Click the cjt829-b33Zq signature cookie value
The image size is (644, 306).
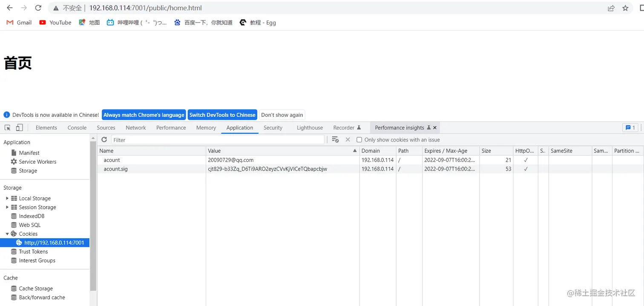pyautogui.click(x=267, y=169)
